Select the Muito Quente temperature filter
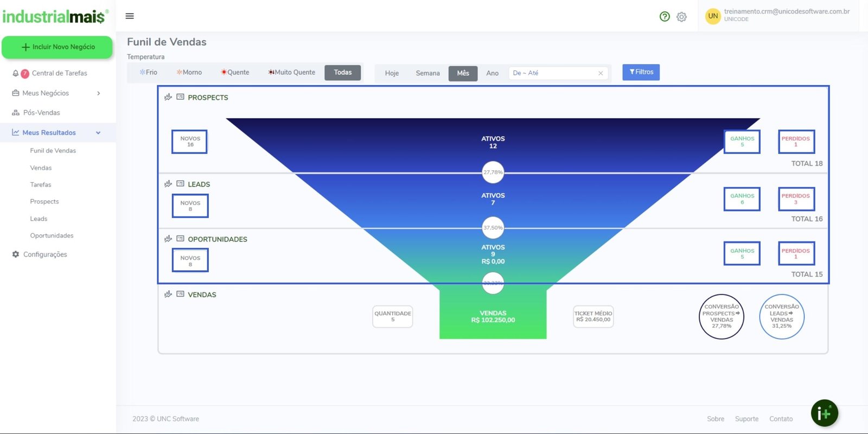This screenshot has width=868, height=434. pyautogui.click(x=291, y=73)
